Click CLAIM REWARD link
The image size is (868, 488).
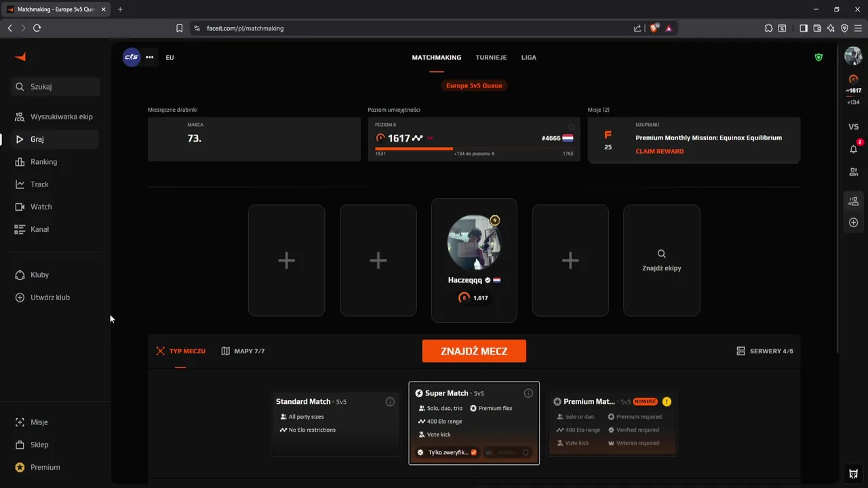pos(659,151)
